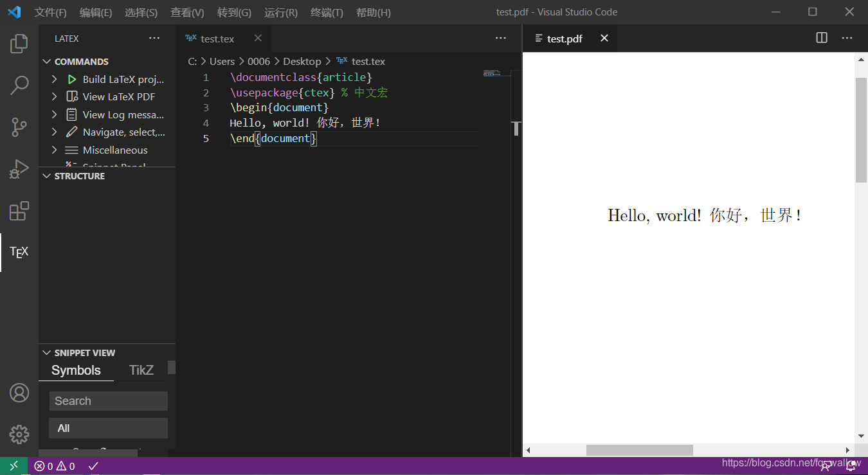The image size is (868, 475).
Task: Open the All symbols category dropdown
Action: 108,428
